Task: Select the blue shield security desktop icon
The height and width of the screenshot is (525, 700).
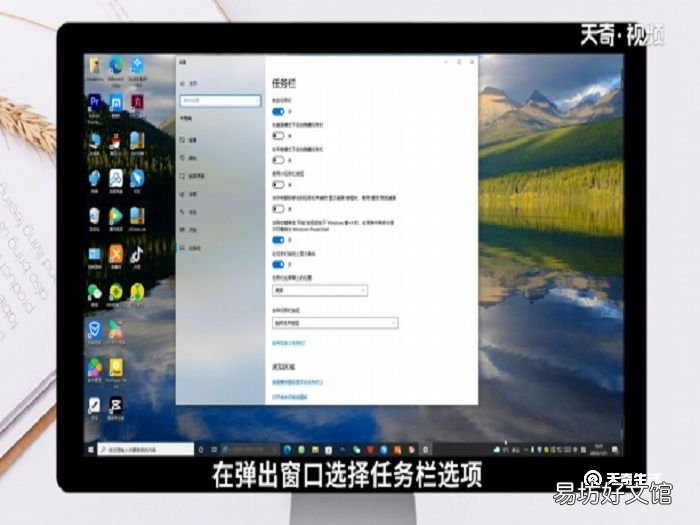Action: pyautogui.click(x=94, y=332)
